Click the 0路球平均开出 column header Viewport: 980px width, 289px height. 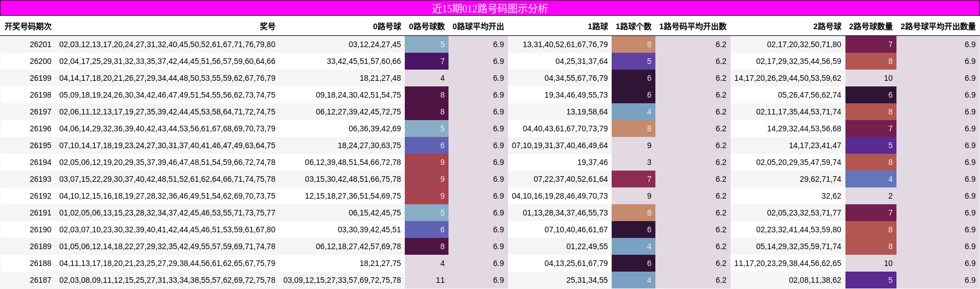point(478,26)
